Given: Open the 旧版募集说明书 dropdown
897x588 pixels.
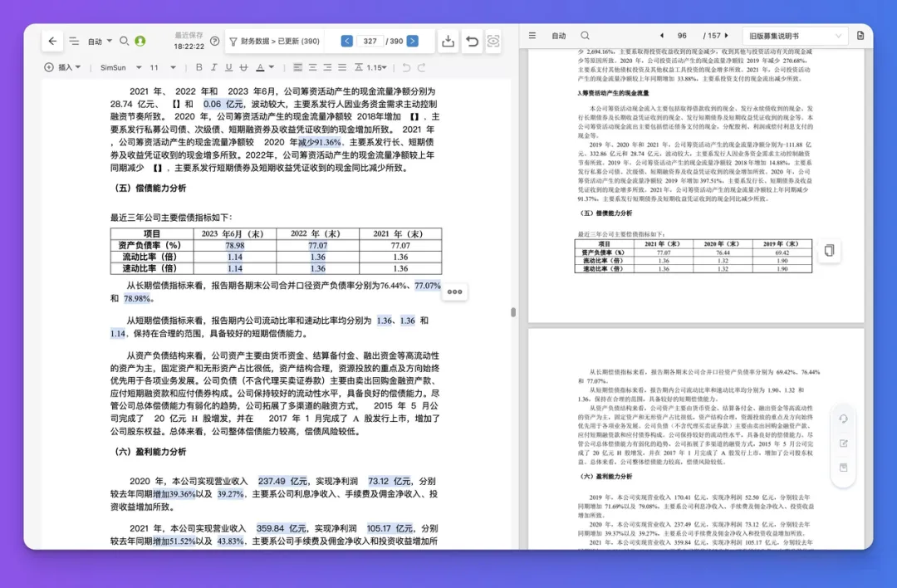Looking at the screenshot, I should pos(795,36).
